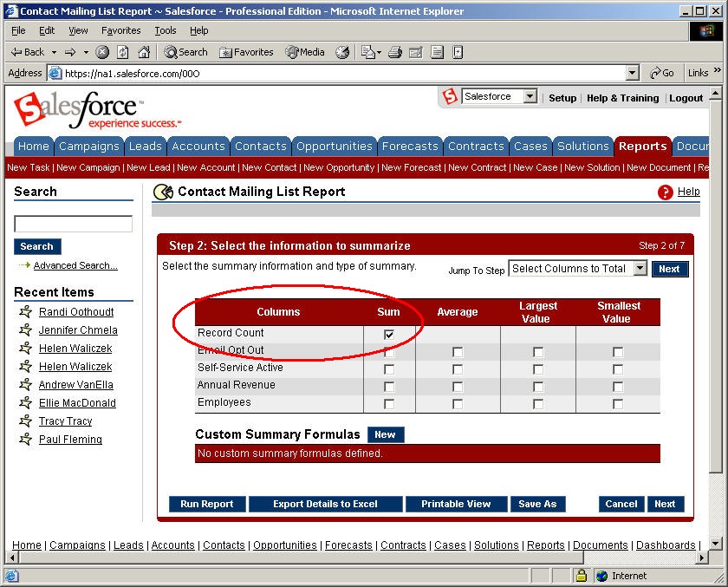
Task: Click the Contact Mailing List Report icon
Action: [164, 192]
